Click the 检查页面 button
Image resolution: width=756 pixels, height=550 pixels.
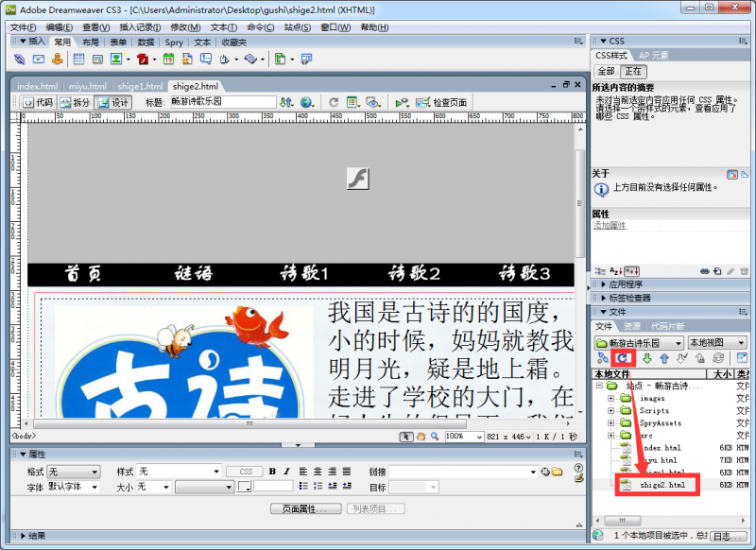pyautogui.click(x=441, y=102)
